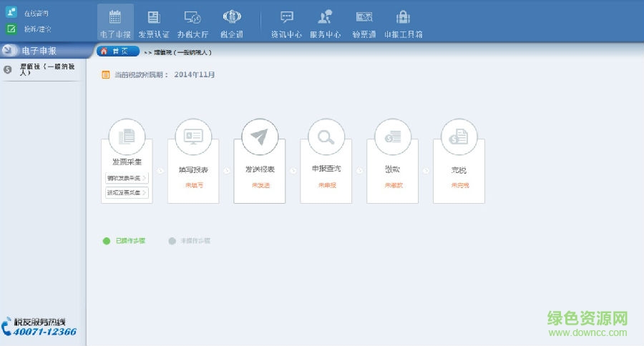Screen dimensions: 644x346
Task: Click the 完税 tax-paid step icon
Action: (x=459, y=137)
